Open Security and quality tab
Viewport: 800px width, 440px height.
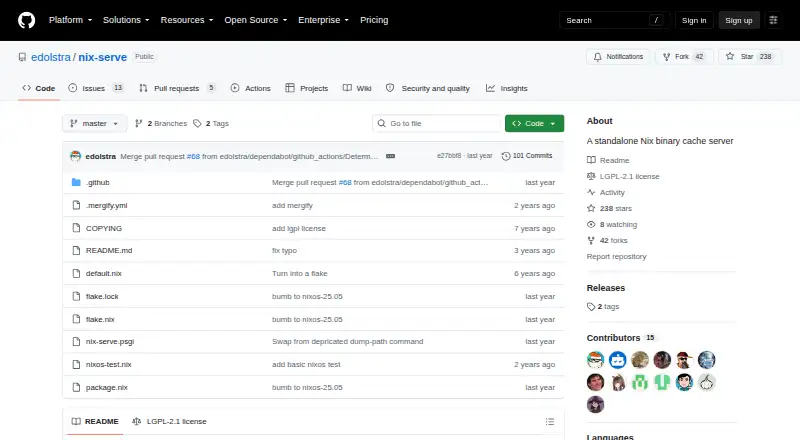[x=428, y=88]
